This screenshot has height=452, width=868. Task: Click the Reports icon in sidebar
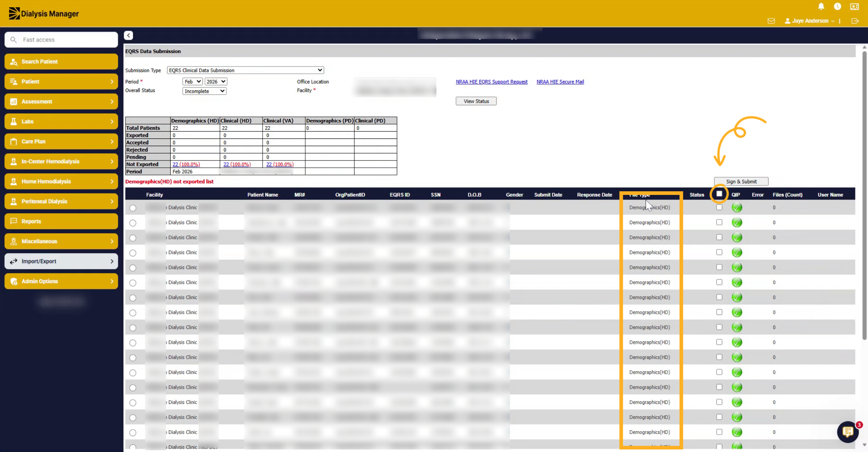pos(14,221)
